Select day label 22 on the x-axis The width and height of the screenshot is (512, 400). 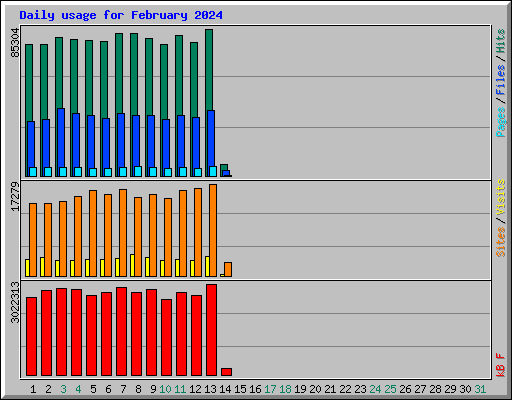pyautogui.click(x=345, y=389)
